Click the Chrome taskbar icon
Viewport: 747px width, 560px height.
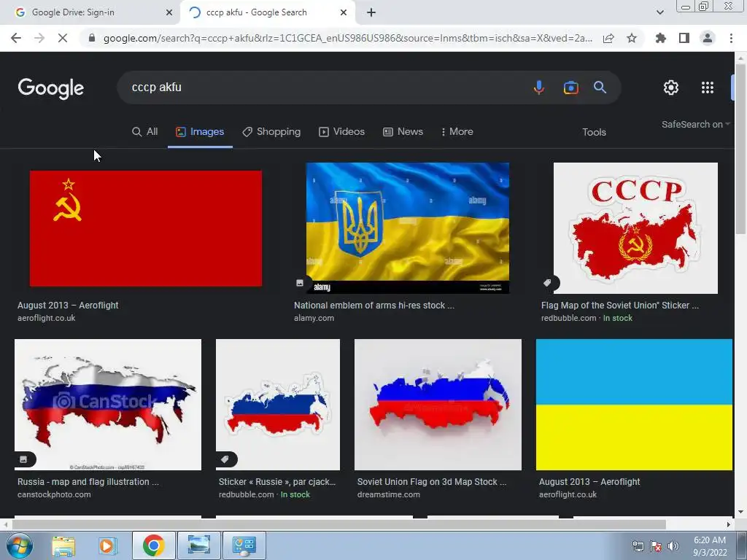(x=153, y=545)
